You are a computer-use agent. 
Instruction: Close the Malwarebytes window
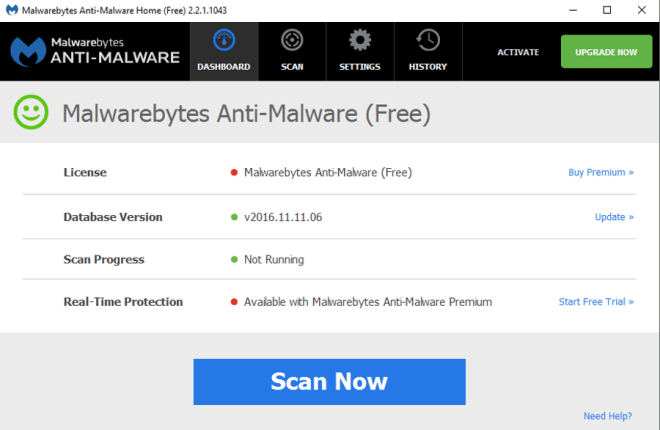pyautogui.click(x=641, y=10)
